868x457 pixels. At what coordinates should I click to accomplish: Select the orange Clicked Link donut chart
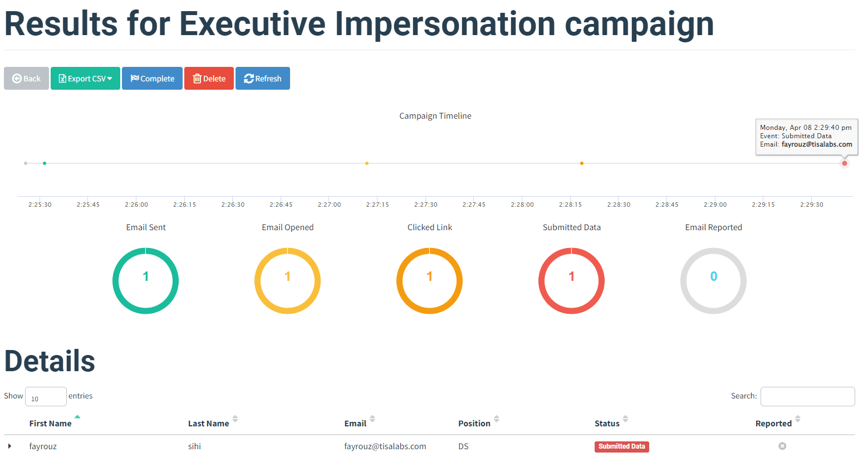pyautogui.click(x=429, y=280)
